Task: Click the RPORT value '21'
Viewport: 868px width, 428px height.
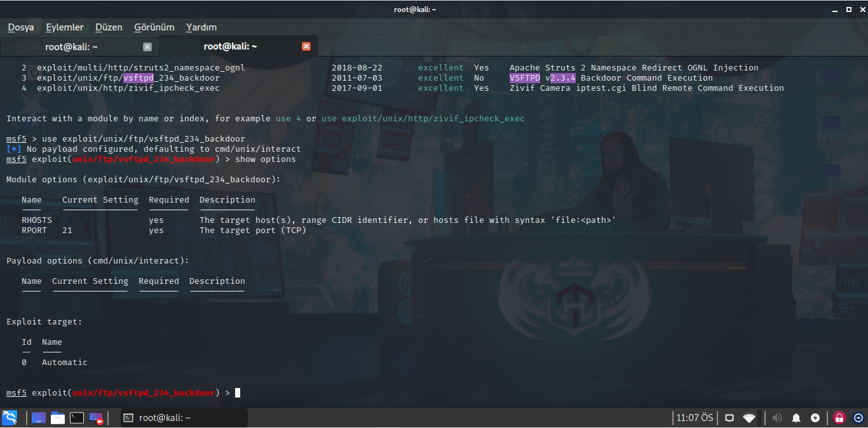Action: tap(67, 231)
